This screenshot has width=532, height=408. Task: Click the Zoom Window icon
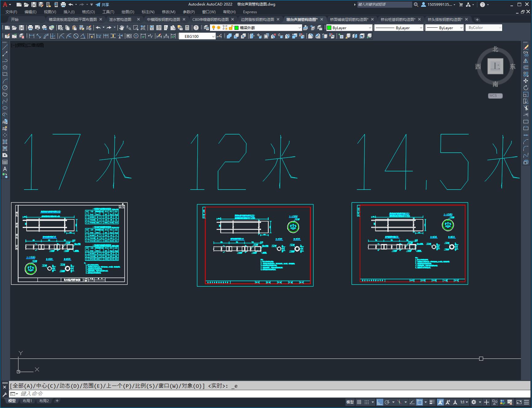136,28
